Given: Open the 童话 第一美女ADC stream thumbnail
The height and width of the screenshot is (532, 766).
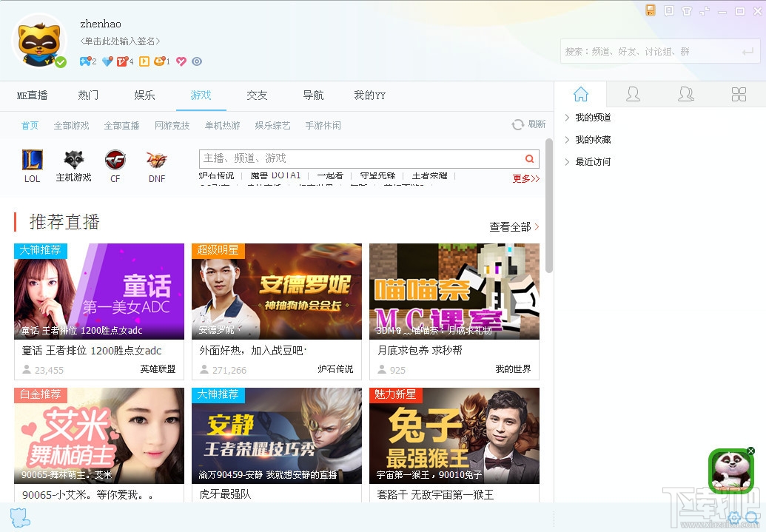Looking at the screenshot, I should [x=99, y=292].
